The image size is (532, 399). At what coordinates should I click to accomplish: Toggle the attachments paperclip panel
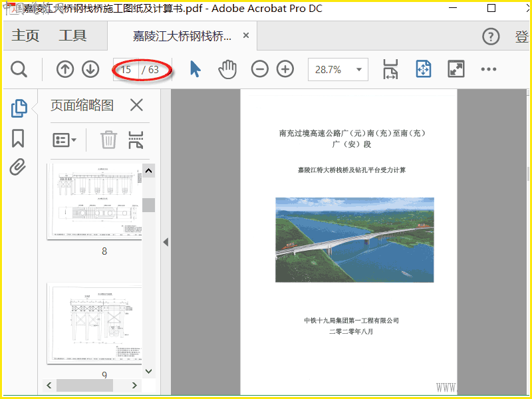tap(18, 167)
